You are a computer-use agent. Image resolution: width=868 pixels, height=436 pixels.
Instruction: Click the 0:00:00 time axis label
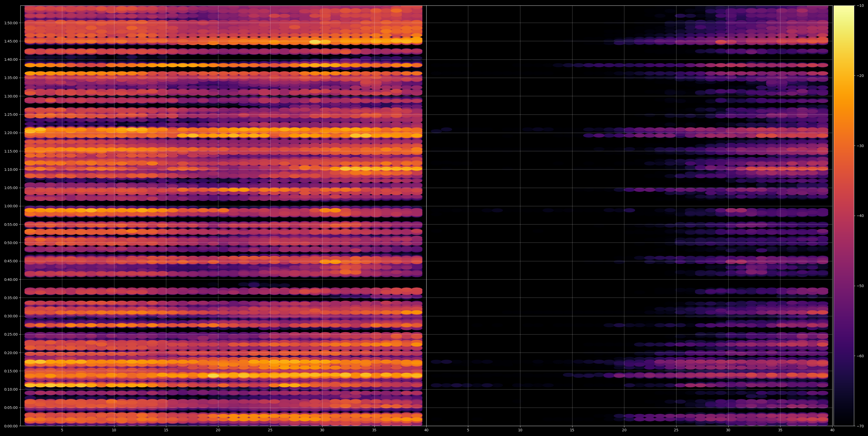[x=11, y=426]
